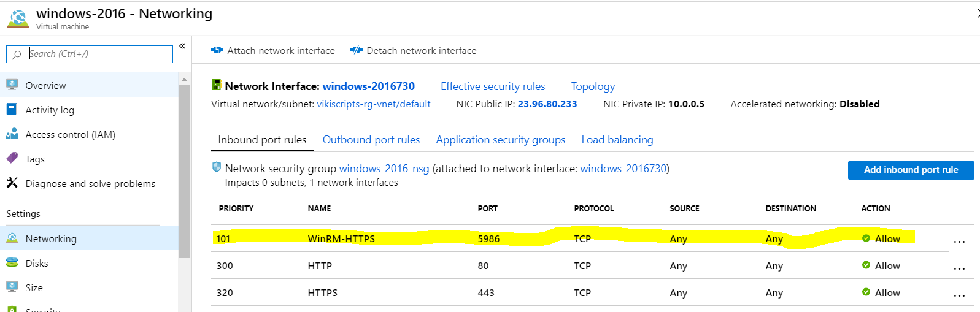980x312 pixels.
Task: Select Networking in Settings
Action: [x=51, y=238]
